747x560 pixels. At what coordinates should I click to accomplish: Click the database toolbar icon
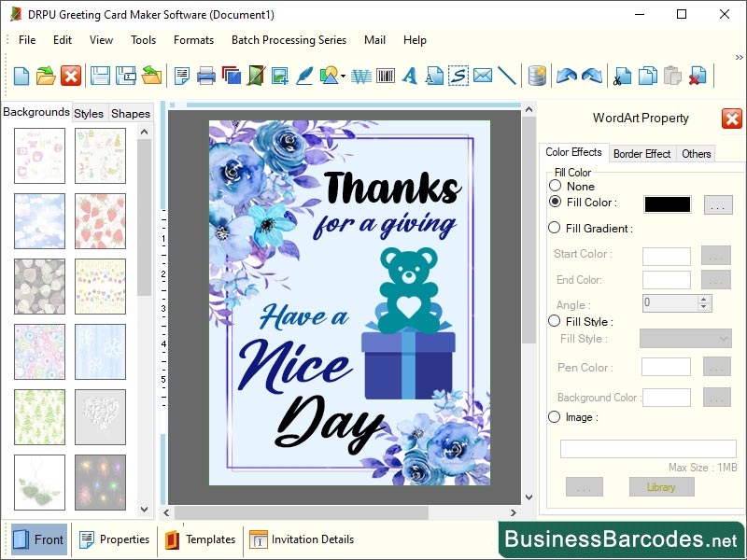537,76
